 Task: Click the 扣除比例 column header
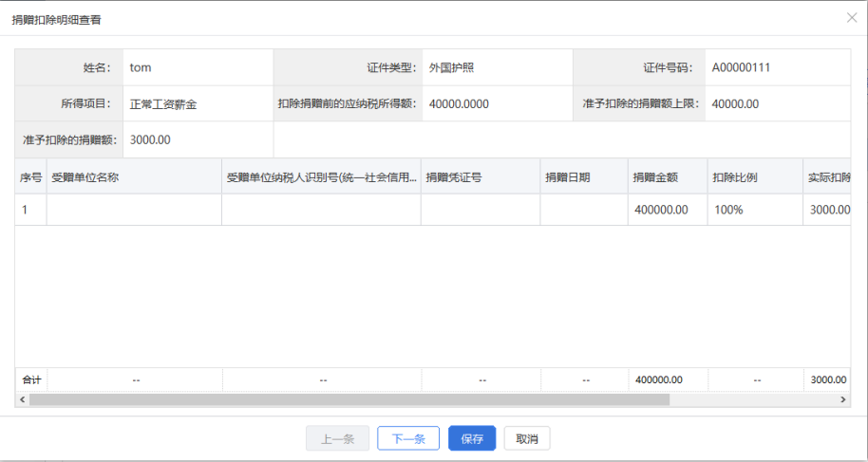click(x=755, y=177)
